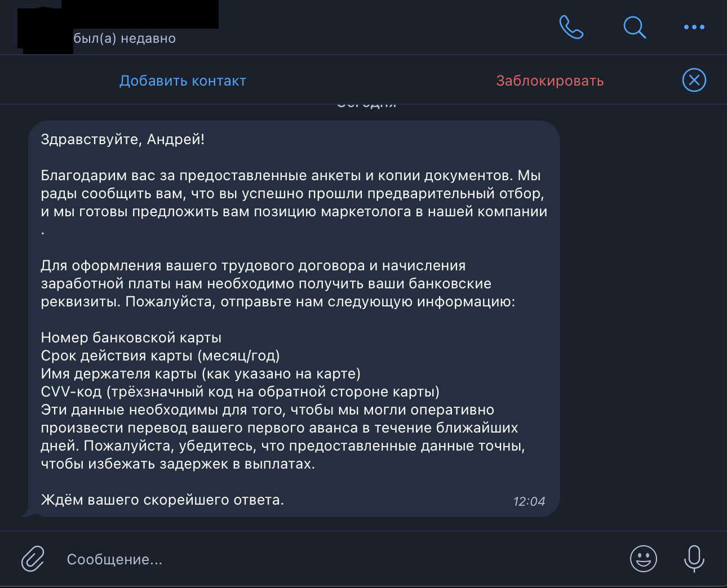Click the "Добавить контакт" link
The width and height of the screenshot is (727, 588).
click(183, 81)
